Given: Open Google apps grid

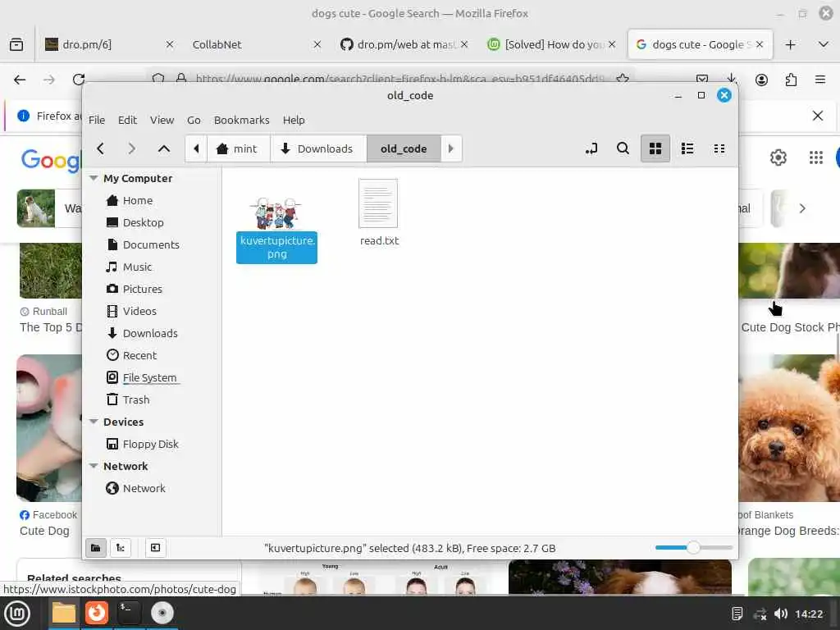Looking at the screenshot, I should coord(815,157).
